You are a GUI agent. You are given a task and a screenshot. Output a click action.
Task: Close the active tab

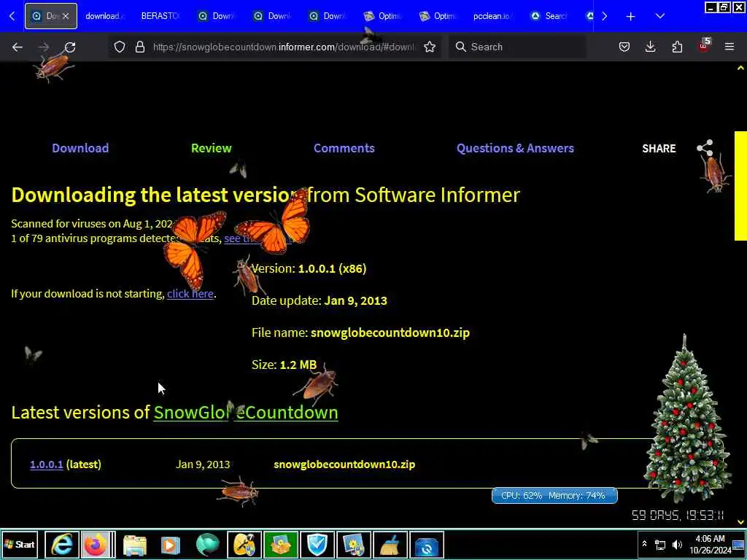tap(66, 16)
